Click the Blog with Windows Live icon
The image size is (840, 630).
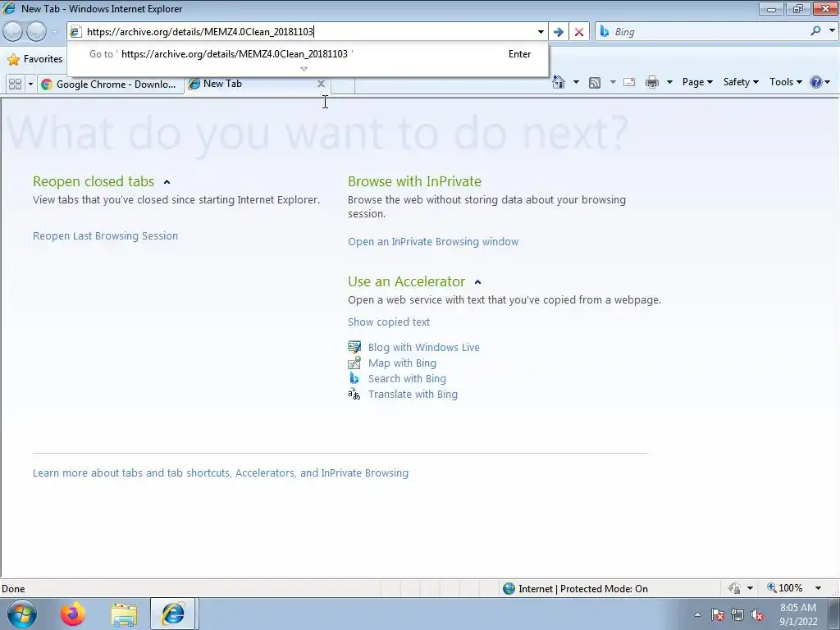pos(354,347)
